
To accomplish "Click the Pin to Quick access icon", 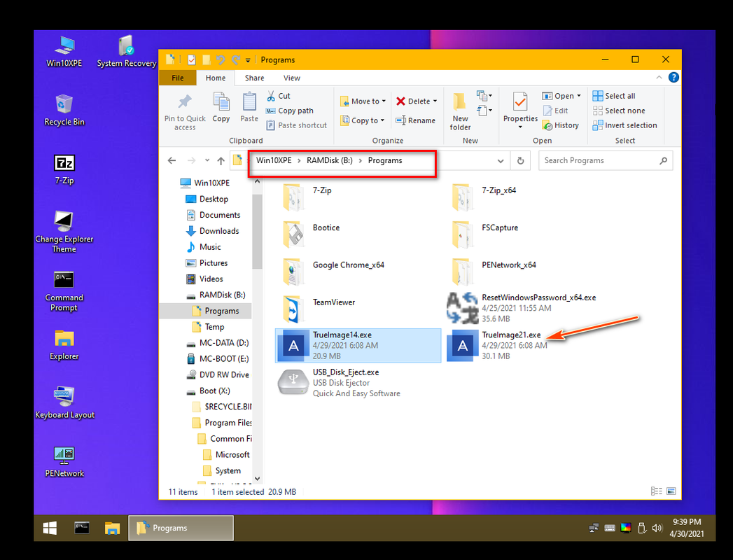I will [x=185, y=102].
